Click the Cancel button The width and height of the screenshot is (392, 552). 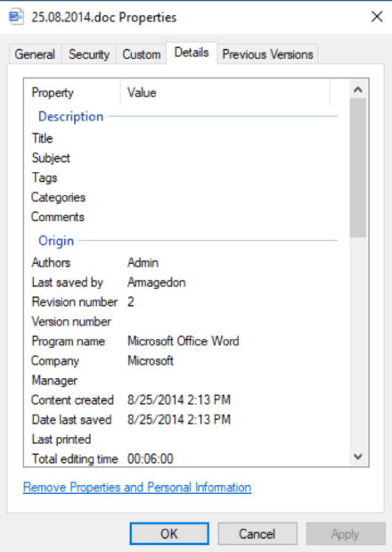click(x=257, y=533)
